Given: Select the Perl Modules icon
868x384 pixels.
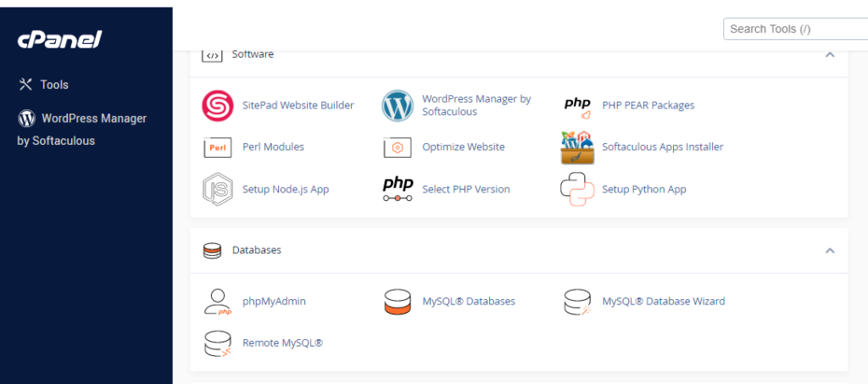Looking at the screenshot, I should [218, 147].
